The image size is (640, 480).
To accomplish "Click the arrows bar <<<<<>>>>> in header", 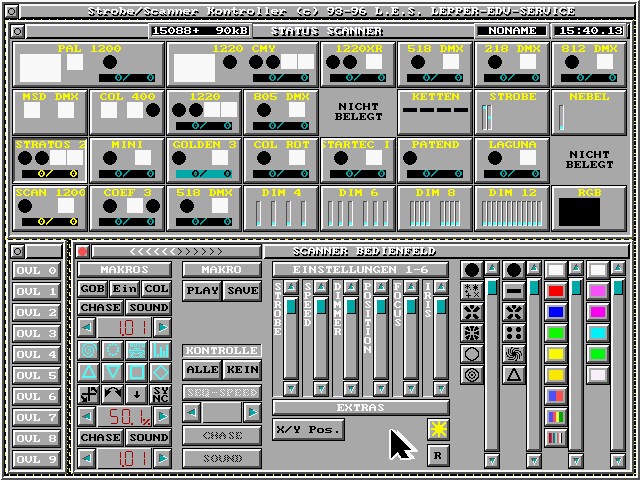I will 176,251.
